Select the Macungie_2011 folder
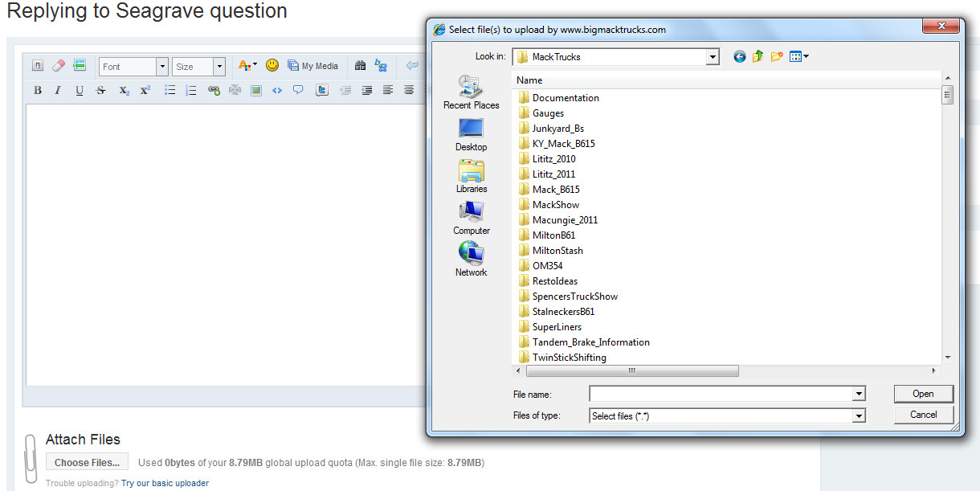This screenshot has width=980, height=491. click(x=557, y=220)
